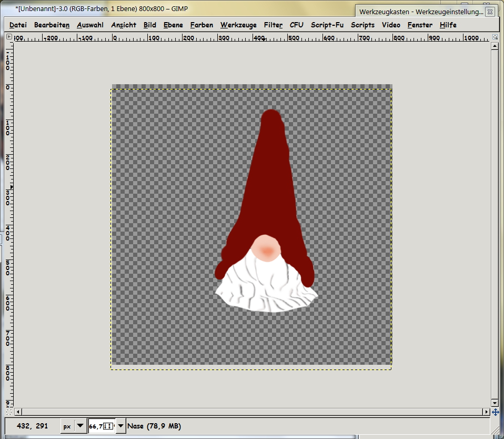Open the Filter menu
Image resolution: width=504 pixels, height=439 pixels.
click(x=273, y=25)
